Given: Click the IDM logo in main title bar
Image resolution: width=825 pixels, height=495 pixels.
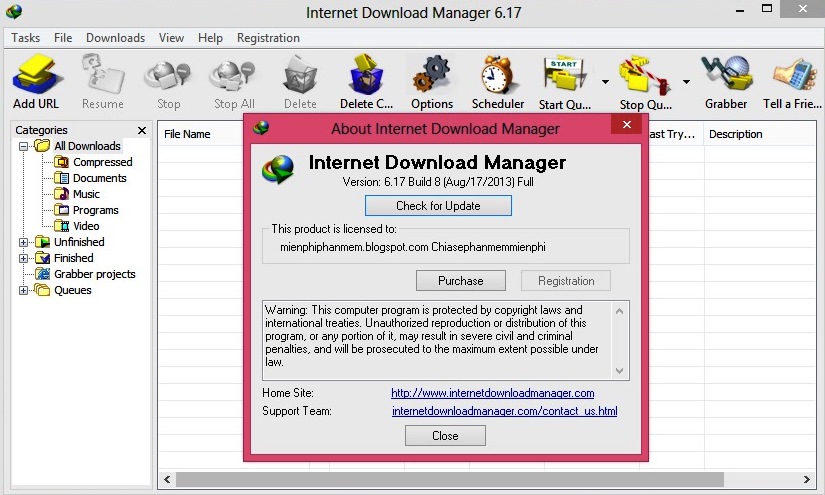Looking at the screenshot, I should pos(14,11).
